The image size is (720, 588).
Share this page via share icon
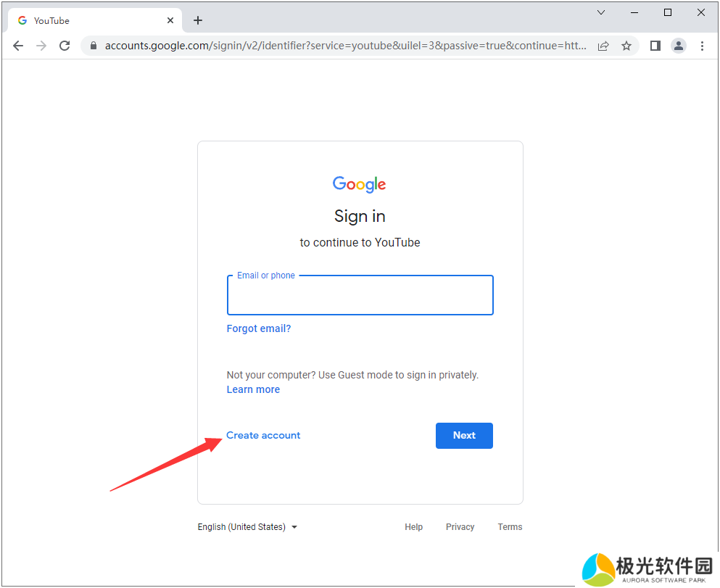point(603,46)
